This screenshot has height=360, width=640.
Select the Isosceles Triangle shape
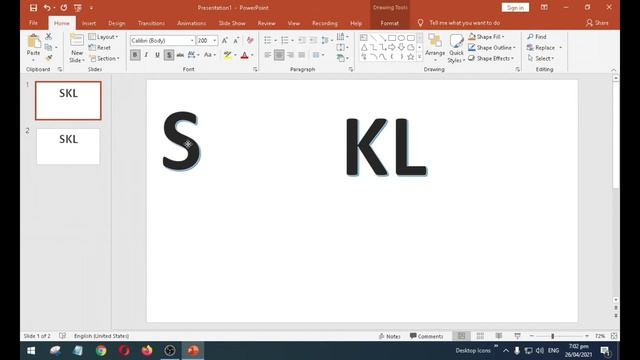pyautogui.click(x=364, y=47)
